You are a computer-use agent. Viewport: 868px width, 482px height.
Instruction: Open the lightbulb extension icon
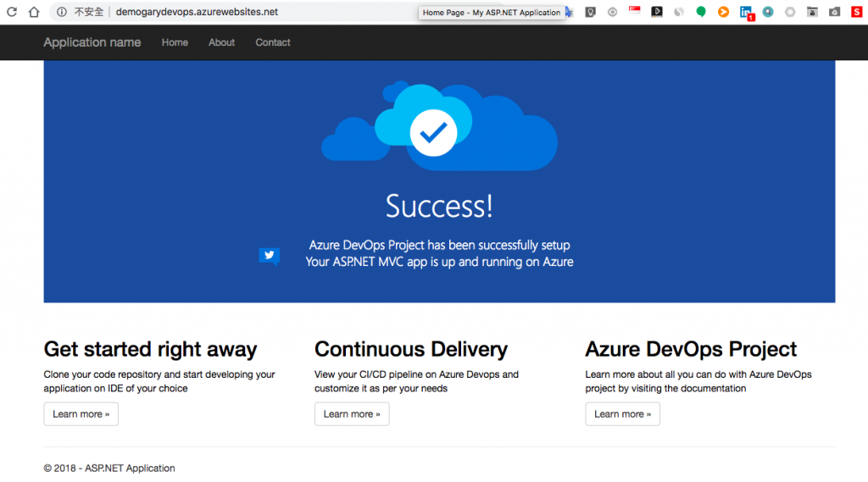point(591,12)
